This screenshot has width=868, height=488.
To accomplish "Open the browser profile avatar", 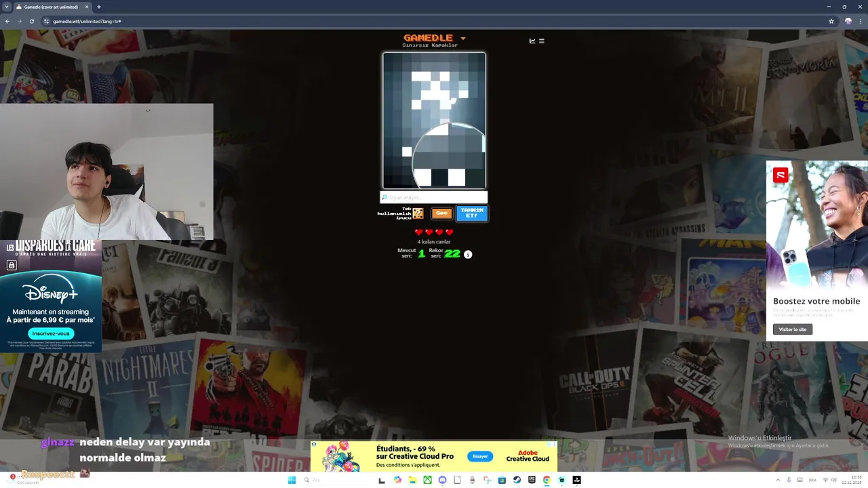I will tap(848, 21).
